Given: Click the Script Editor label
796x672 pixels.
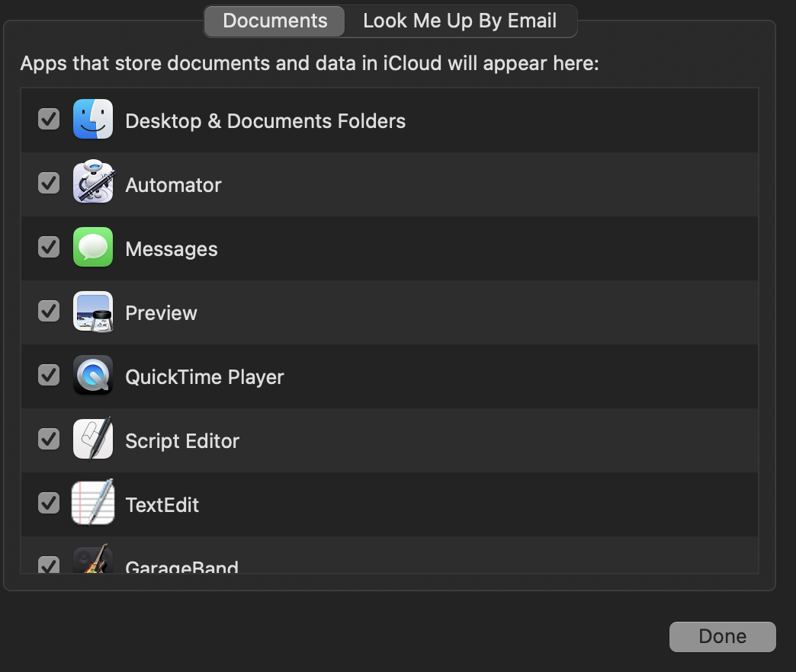Looking at the screenshot, I should click(x=182, y=440).
